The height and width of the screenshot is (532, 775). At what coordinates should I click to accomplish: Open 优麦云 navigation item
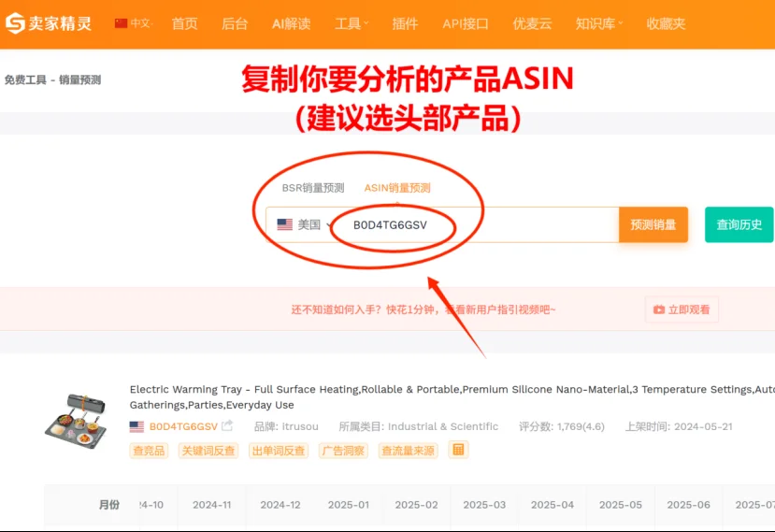(x=532, y=23)
